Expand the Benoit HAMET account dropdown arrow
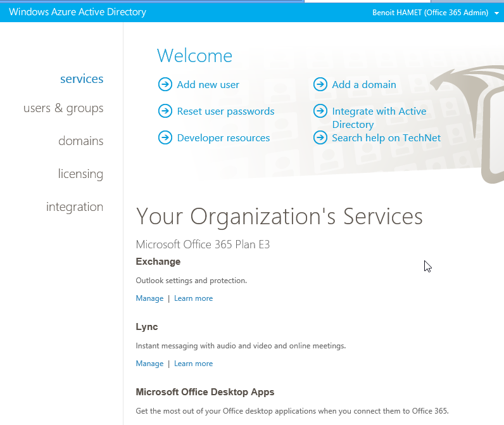The height and width of the screenshot is (425, 504). pyautogui.click(x=496, y=13)
